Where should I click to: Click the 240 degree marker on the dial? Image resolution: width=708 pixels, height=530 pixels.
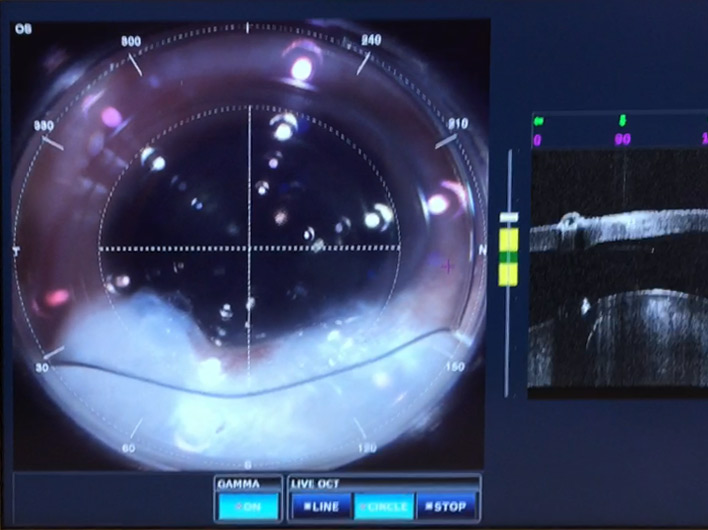click(370, 41)
